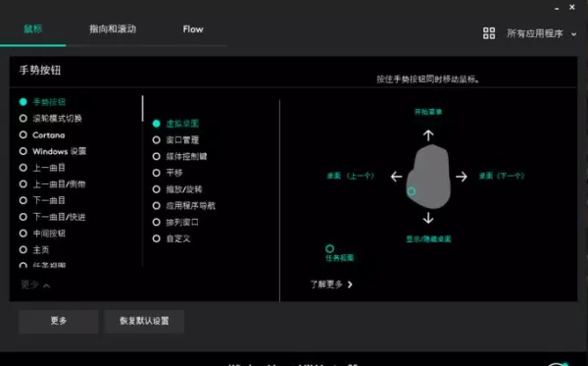Select 下一曲目/快进 option

[x=52, y=217]
